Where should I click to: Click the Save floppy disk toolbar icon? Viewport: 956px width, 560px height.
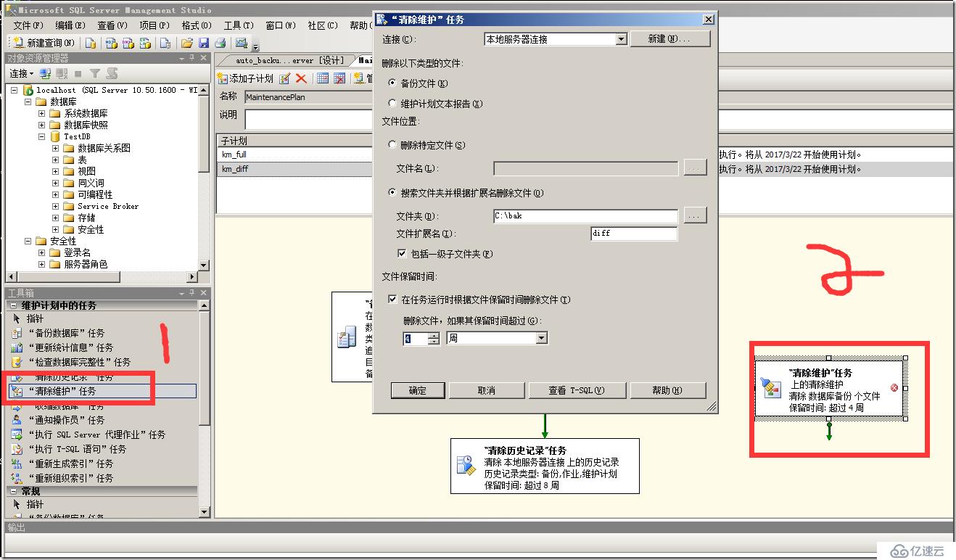204,43
